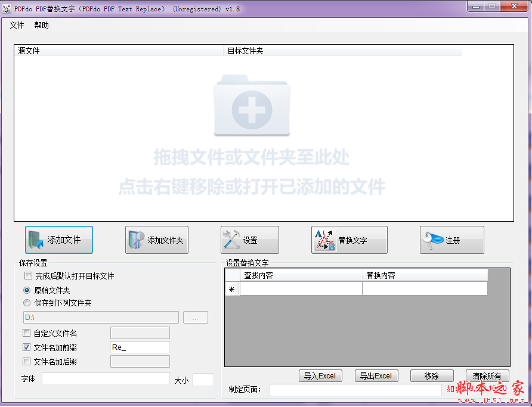The width and height of the screenshot is (532, 407).
Task: Enable the 文件名加后缀 checkbox
Action: point(26,361)
